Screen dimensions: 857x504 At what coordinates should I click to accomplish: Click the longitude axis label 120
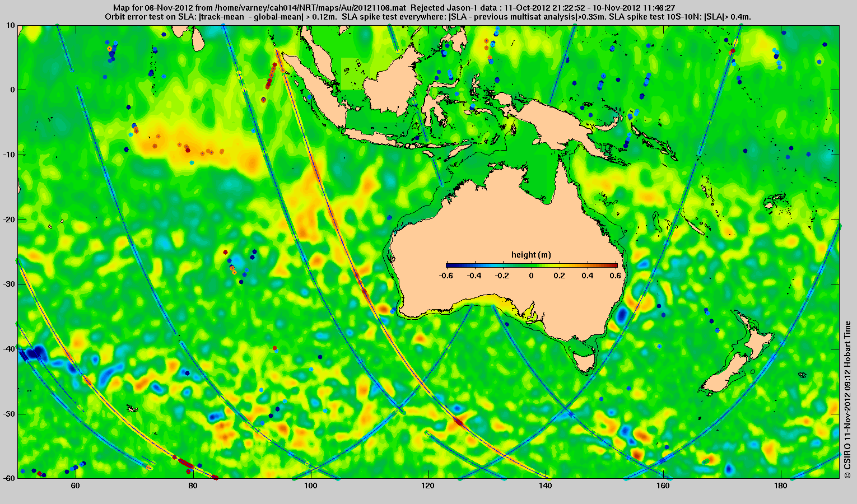[428, 486]
